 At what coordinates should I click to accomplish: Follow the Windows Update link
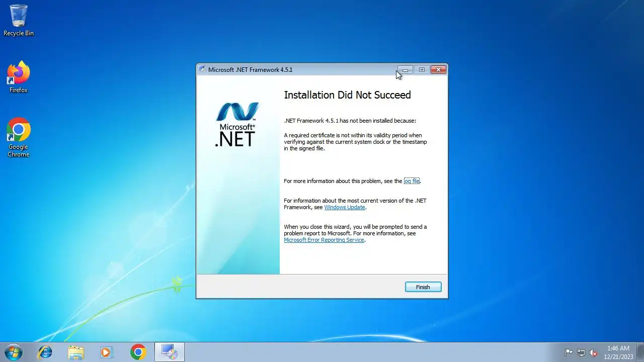tap(345, 207)
